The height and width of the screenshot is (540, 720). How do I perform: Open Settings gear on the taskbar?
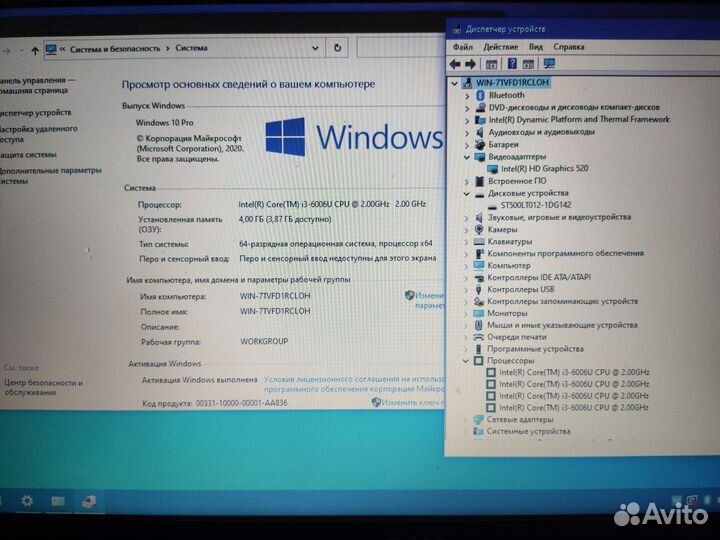pos(27,501)
